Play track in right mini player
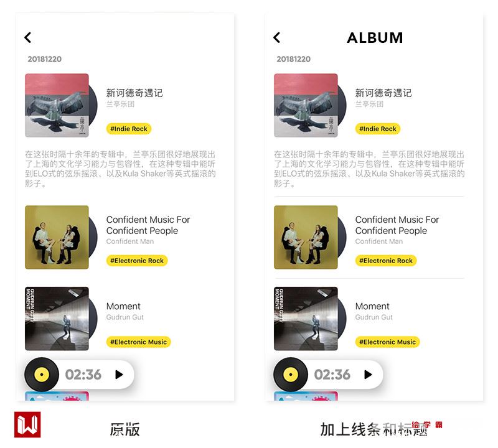498x448 pixels. click(x=368, y=375)
